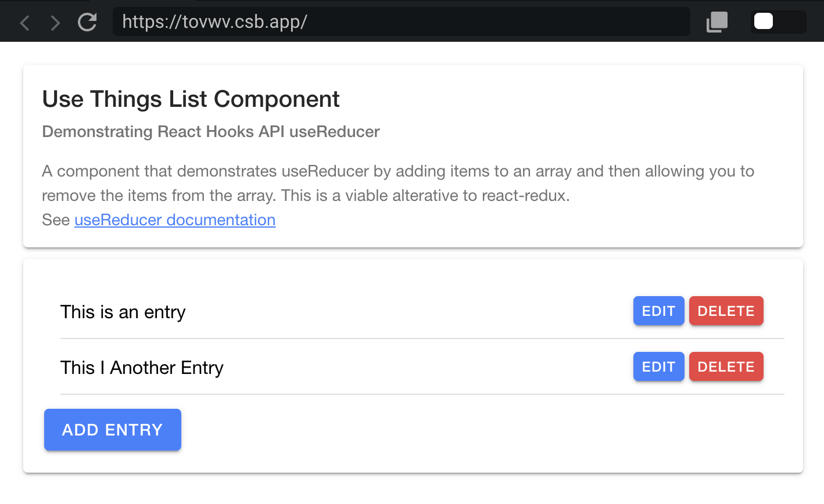Toggle the switch in the preview toolbar
824x504 pixels.
(778, 22)
